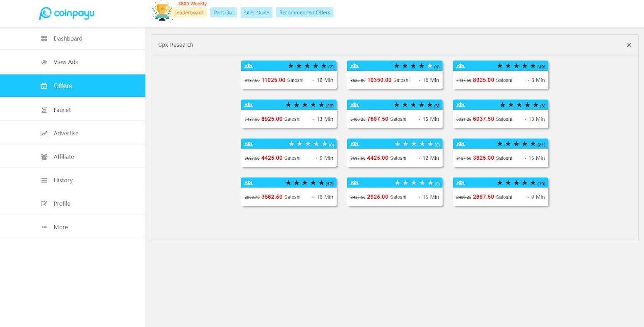644x327 pixels.
Task: View Recommended Offers
Action: (305, 12)
